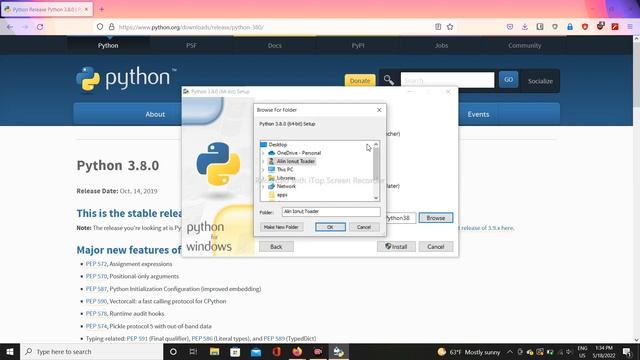This screenshot has width=640, height=360.
Task: Open PEP 570 link
Action: click(96, 276)
